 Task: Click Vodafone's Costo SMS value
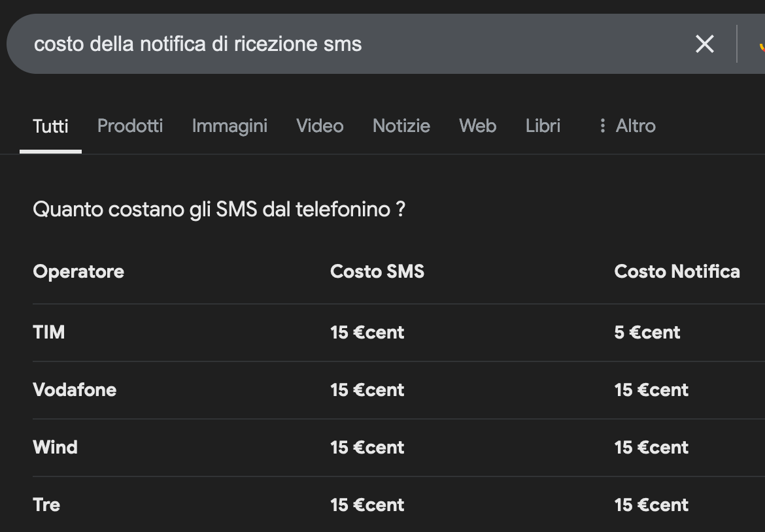point(367,390)
